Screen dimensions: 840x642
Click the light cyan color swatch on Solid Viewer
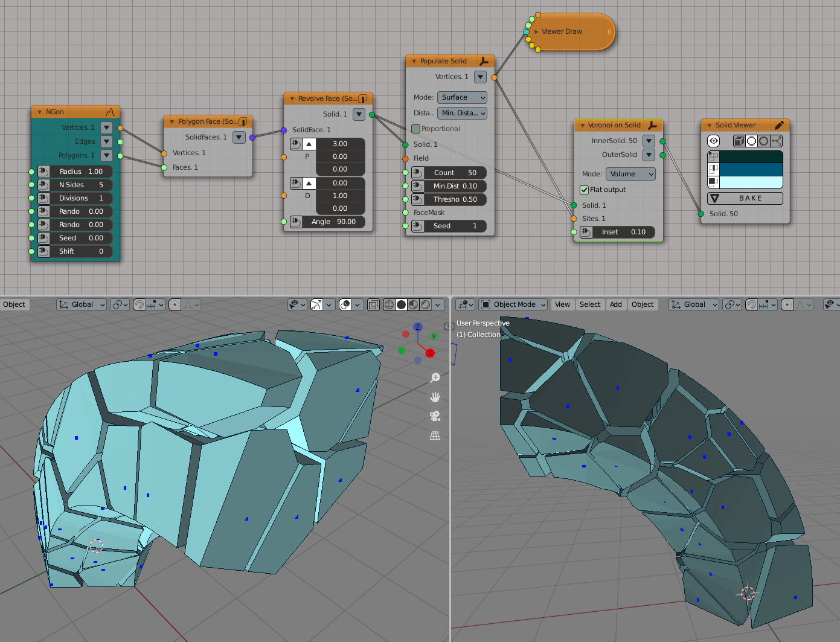tap(752, 182)
